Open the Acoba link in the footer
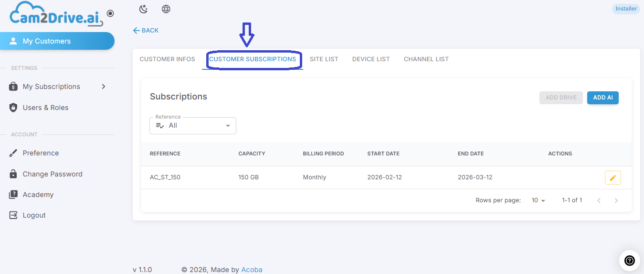644x274 pixels. pos(252,270)
